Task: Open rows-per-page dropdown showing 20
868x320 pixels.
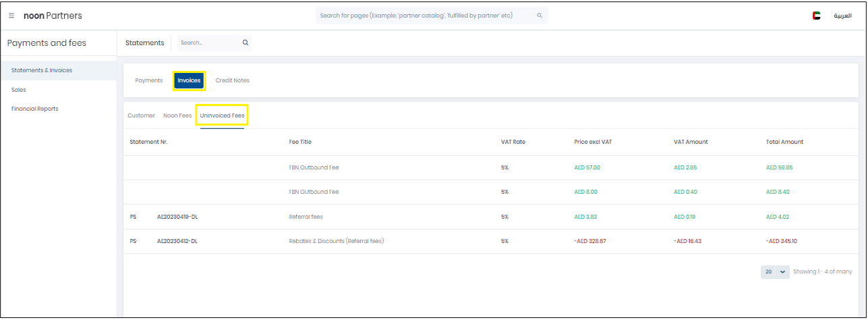Action: [x=775, y=271]
